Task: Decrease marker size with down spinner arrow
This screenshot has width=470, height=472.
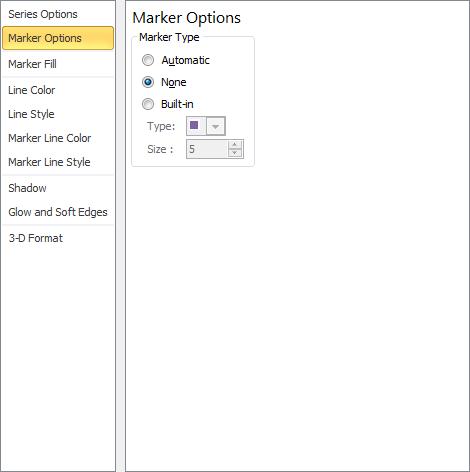Action: (x=235, y=153)
